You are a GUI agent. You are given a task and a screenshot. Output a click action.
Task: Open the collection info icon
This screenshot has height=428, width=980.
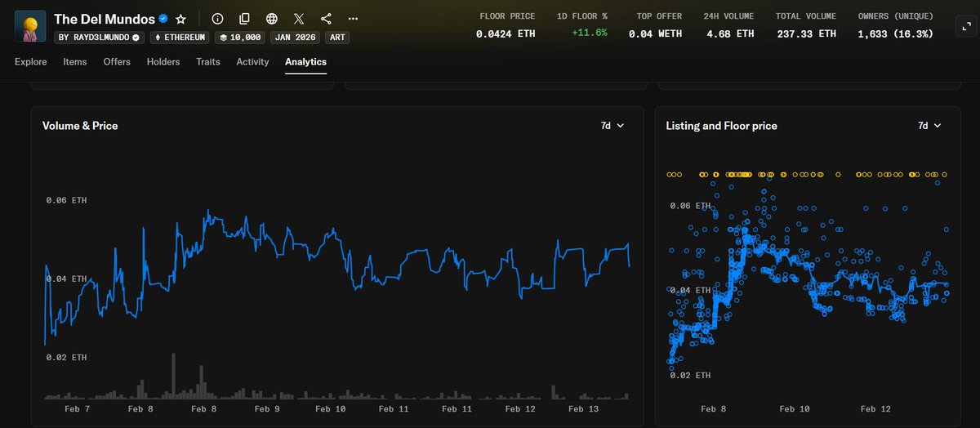(x=217, y=19)
